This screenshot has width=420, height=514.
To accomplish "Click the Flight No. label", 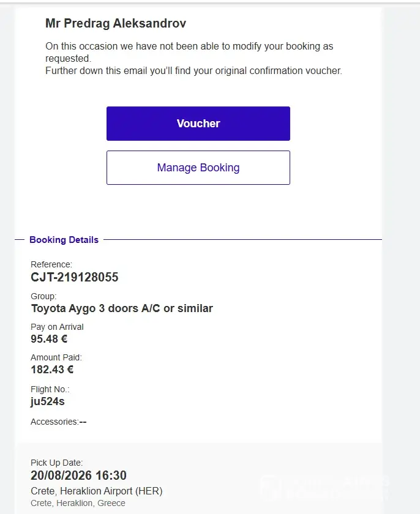I will (x=50, y=389).
